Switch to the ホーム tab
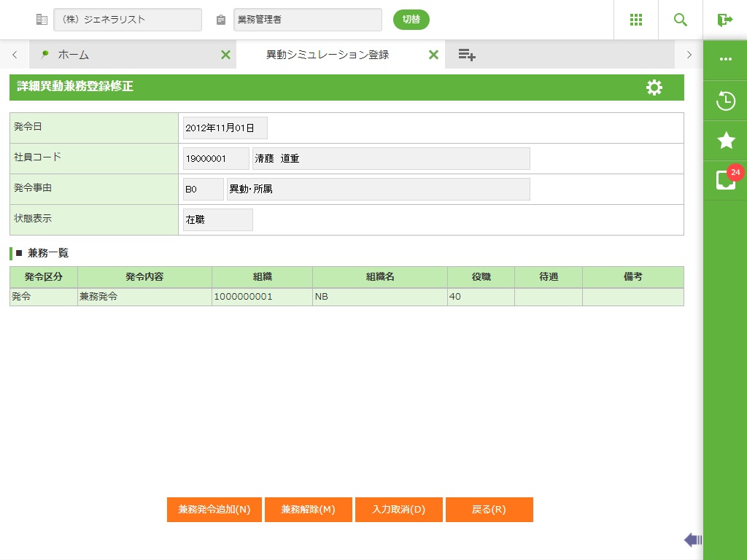747x560 pixels. 73,55
